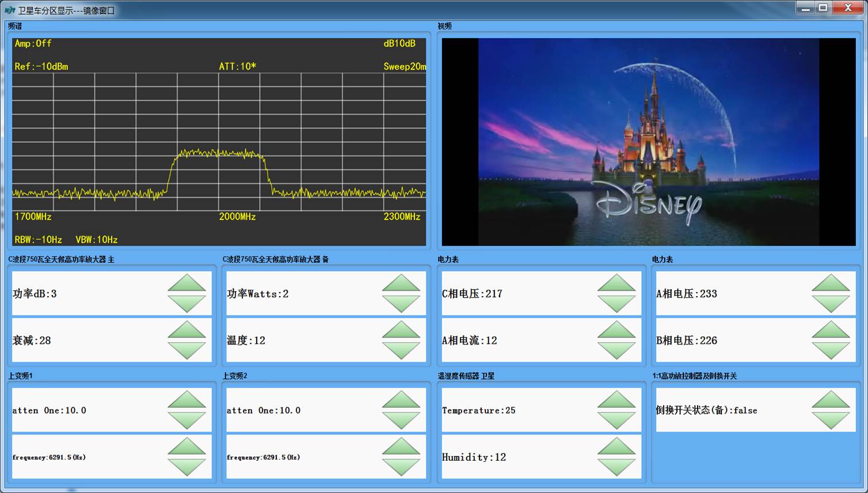This screenshot has width=868, height=493.
Task: Click the ATT:10* spectrum label
Action: pyautogui.click(x=238, y=66)
